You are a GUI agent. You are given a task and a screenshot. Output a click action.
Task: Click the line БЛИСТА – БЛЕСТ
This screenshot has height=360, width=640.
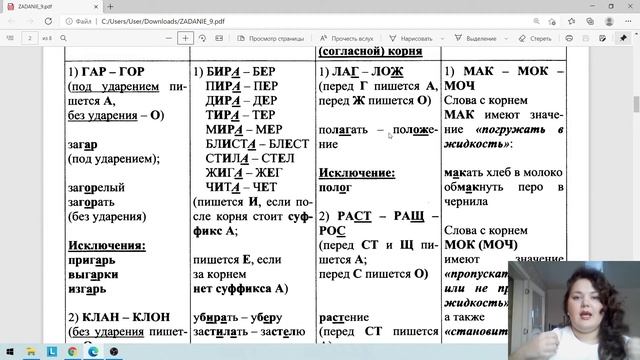coord(257,144)
